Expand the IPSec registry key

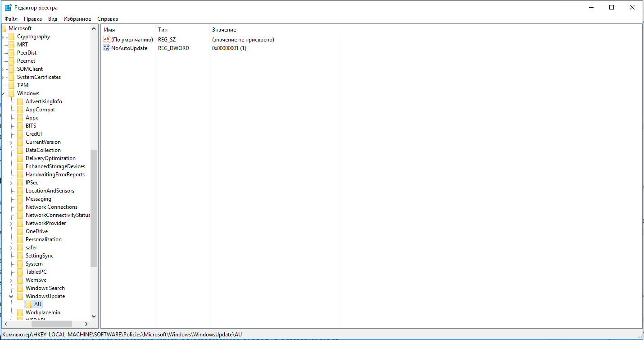pos(11,183)
